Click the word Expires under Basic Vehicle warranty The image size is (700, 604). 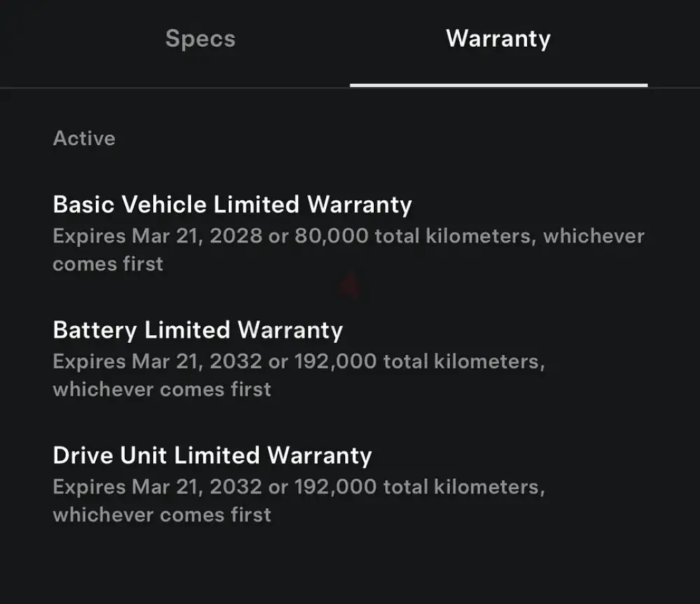(88, 236)
